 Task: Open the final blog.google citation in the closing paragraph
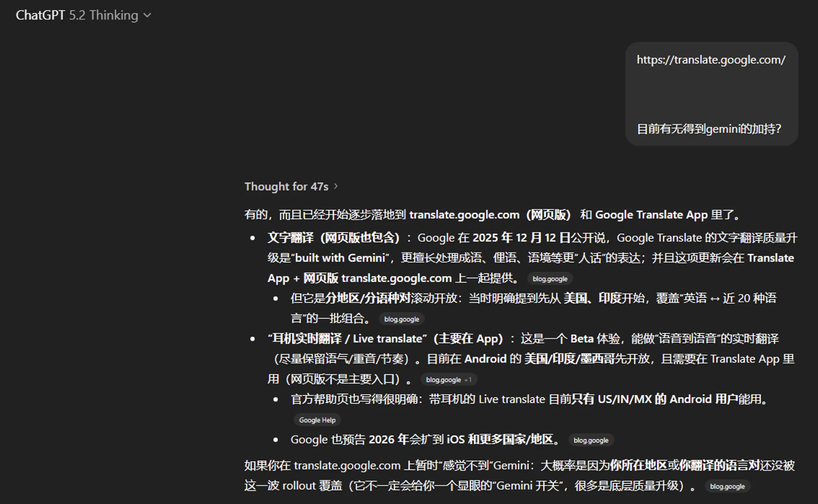tap(727, 486)
